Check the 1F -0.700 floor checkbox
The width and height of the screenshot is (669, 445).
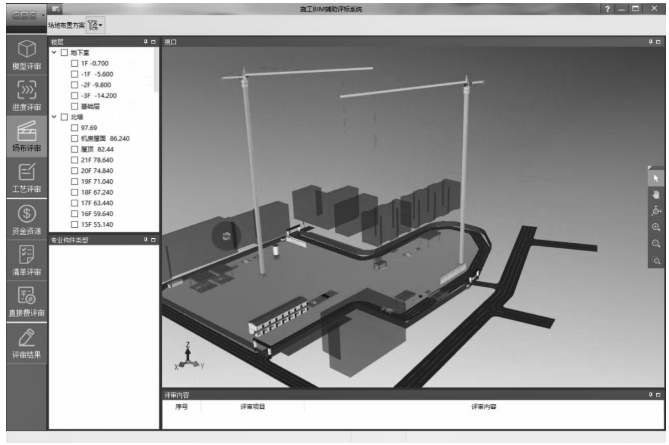(x=75, y=63)
